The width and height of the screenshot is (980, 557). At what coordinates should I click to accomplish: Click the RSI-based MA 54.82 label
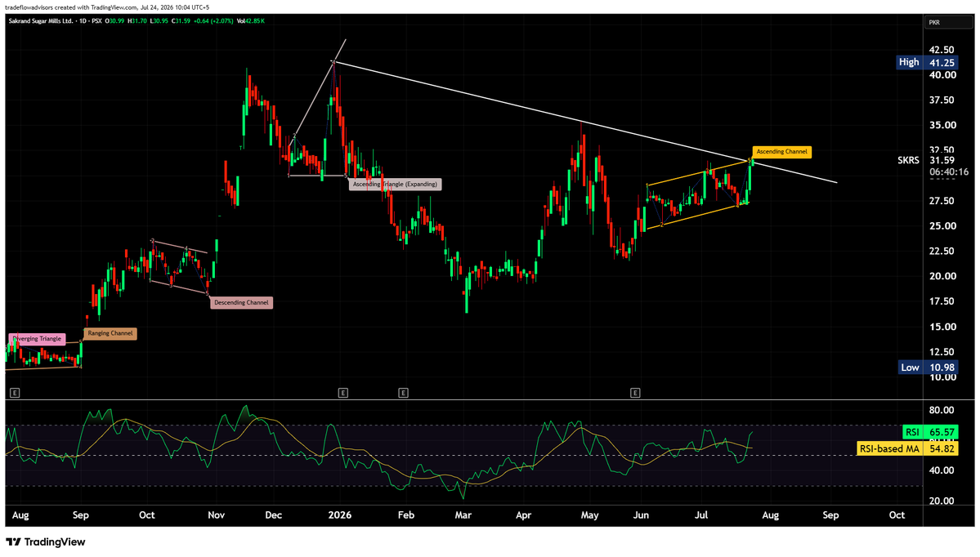907,448
